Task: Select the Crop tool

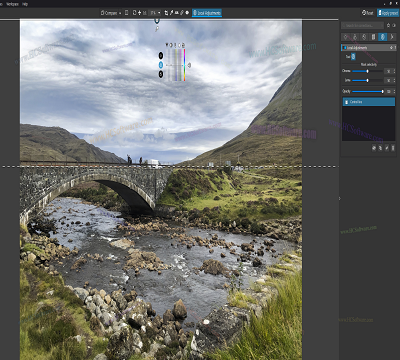Action: pyautogui.click(x=166, y=13)
